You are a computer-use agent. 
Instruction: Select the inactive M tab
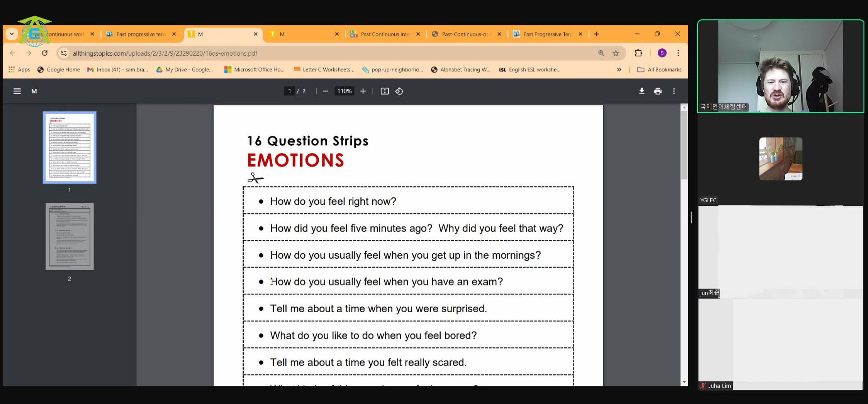(303, 34)
